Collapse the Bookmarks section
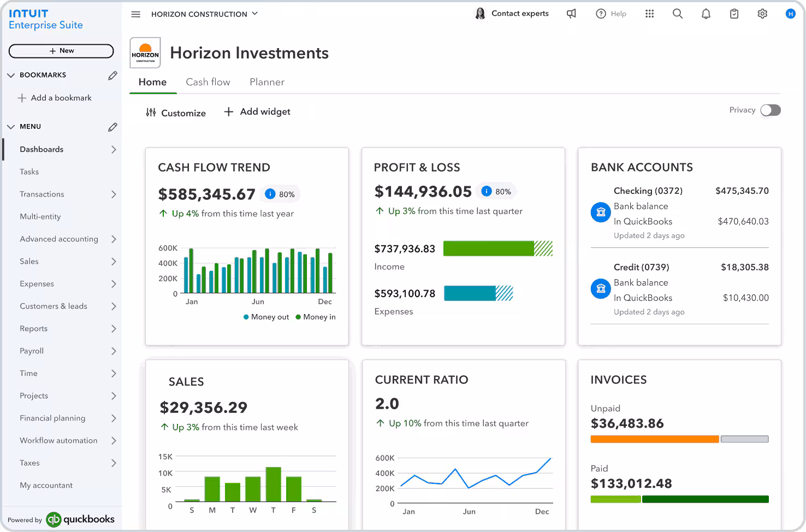This screenshot has width=806, height=532. pyautogui.click(x=11, y=75)
